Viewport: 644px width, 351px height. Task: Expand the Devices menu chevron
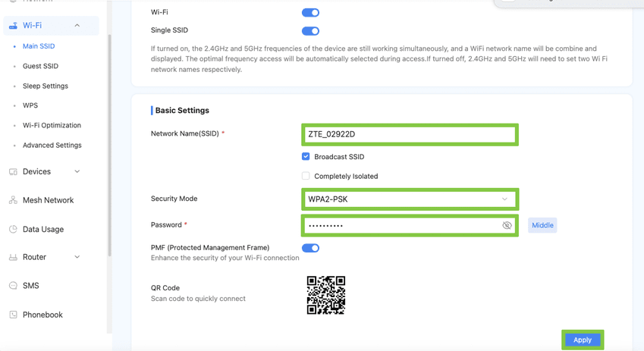point(77,172)
